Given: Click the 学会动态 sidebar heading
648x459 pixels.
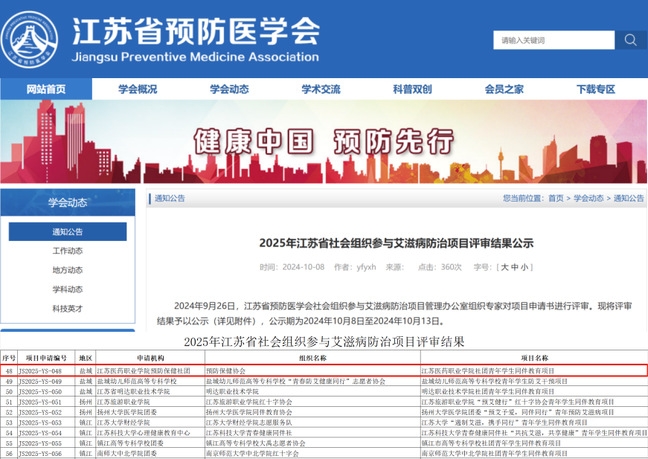Looking at the screenshot, I should 68,202.
